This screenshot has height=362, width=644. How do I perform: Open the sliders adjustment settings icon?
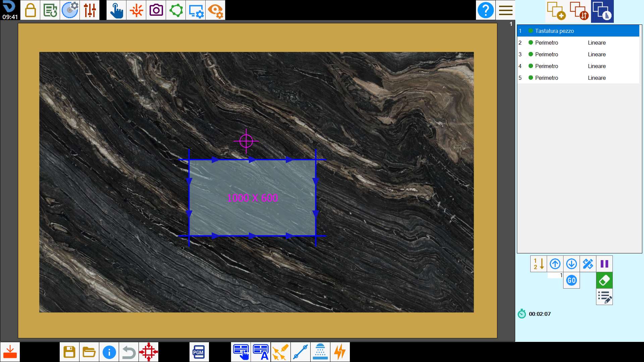click(90, 10)
